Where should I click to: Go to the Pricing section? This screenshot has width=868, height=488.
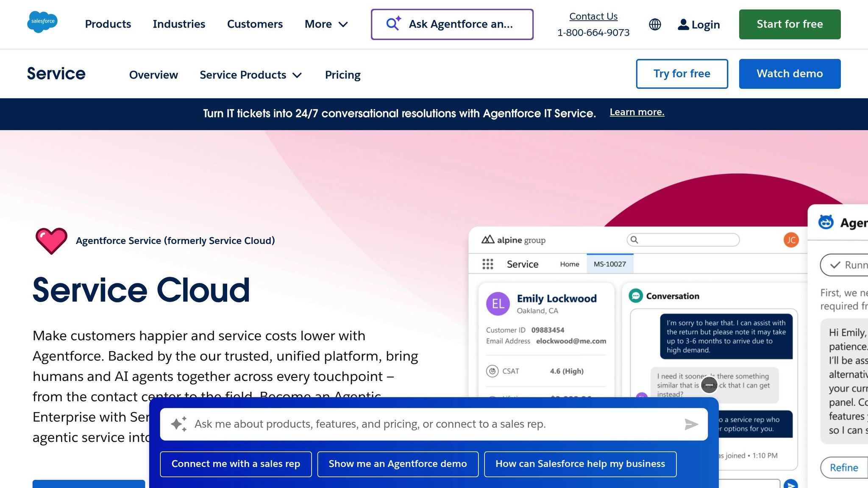click(x=342, y=75)
